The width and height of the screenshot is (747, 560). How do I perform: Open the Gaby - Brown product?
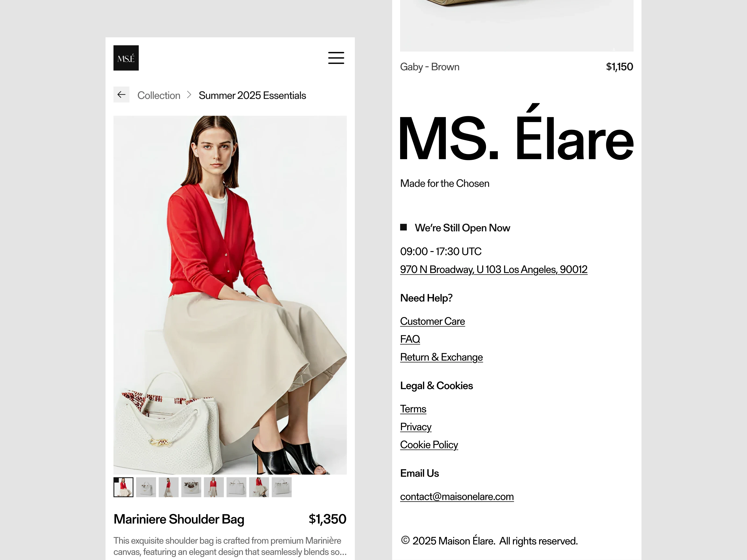click(x=430, y=67)
